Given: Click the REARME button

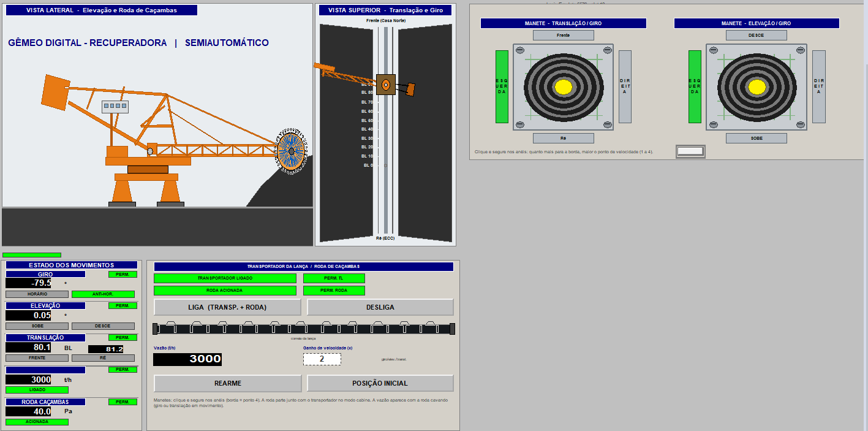Looking at the screenshot, I should pyautogui.click(x=227, y=383).
